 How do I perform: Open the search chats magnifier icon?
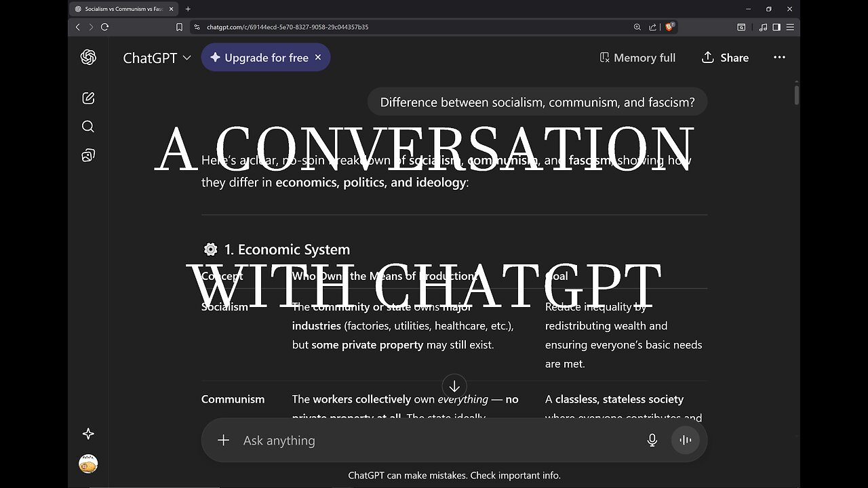point(88,127)
